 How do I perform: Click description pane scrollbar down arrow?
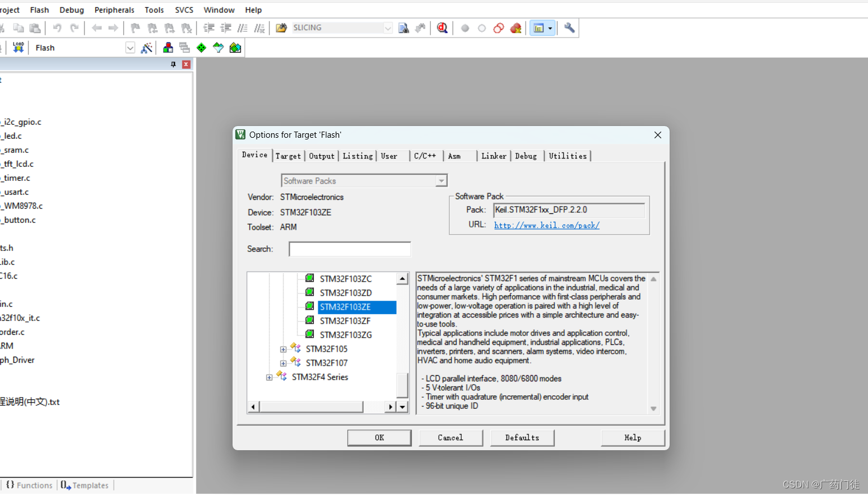[x=653, y=409]
